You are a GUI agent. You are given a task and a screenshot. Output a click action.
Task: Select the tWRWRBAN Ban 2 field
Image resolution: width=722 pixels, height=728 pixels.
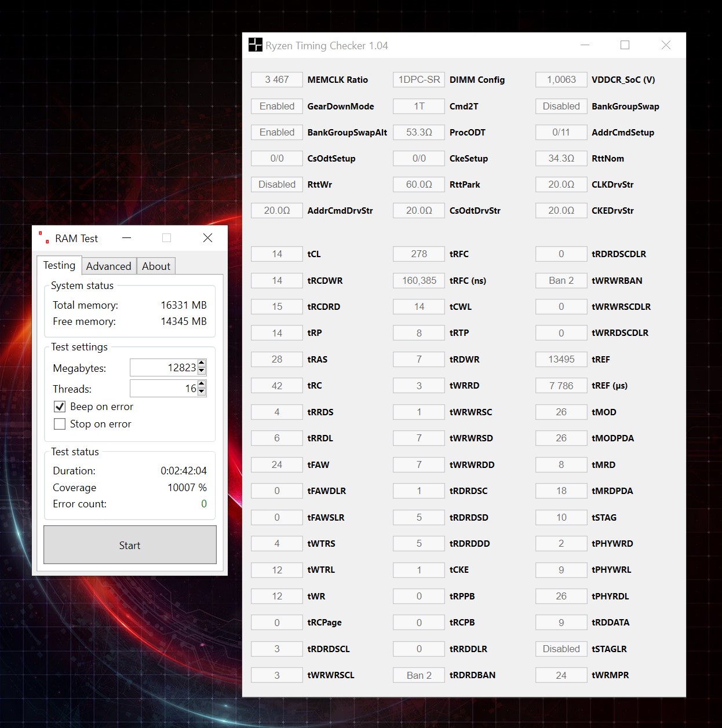click(561, 280)
